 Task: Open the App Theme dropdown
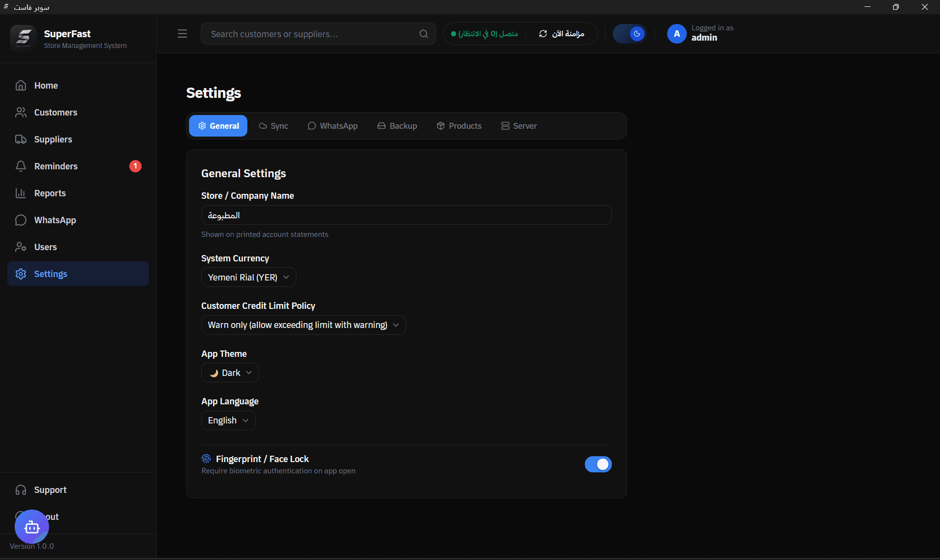(230, 373)
